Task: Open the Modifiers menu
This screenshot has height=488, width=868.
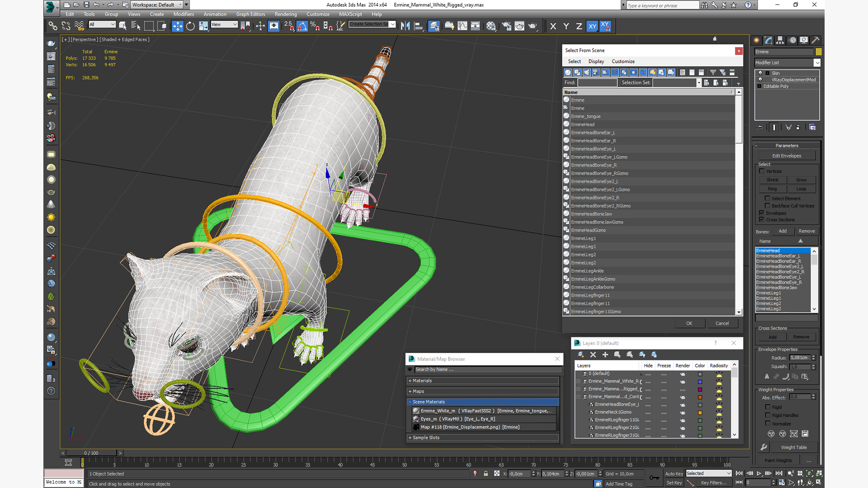Action: coord(184,14)
